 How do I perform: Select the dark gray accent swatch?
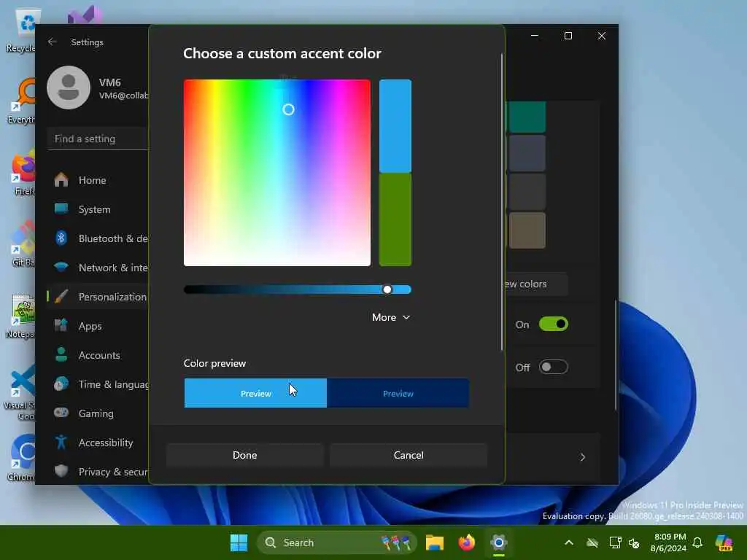pyautogui.click(x=527, y=192)
